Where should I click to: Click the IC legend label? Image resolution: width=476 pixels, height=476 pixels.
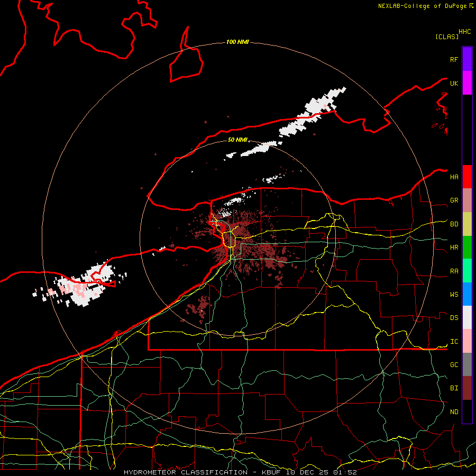pyautogui.click(x=454, y=342)
